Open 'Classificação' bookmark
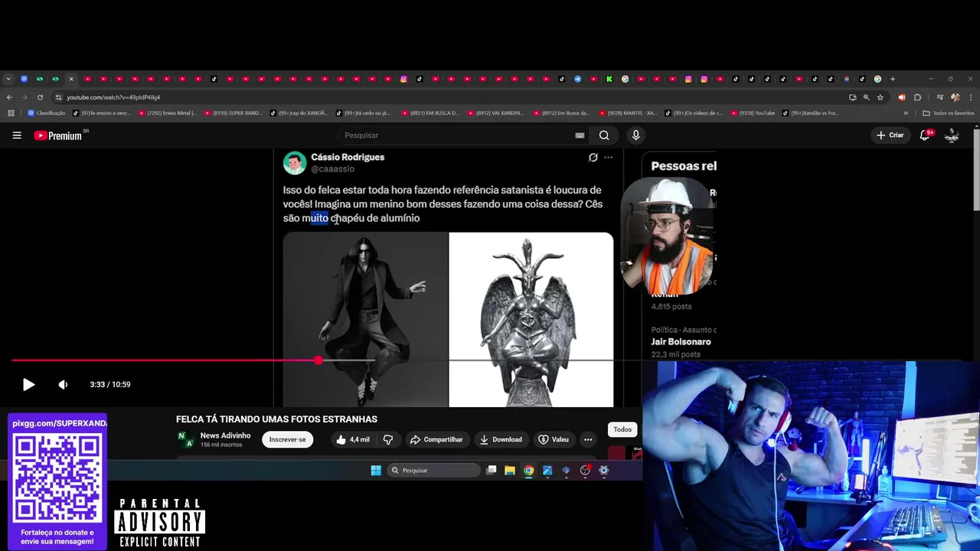Screen dimensions: 980x551 tap(46, 113)
